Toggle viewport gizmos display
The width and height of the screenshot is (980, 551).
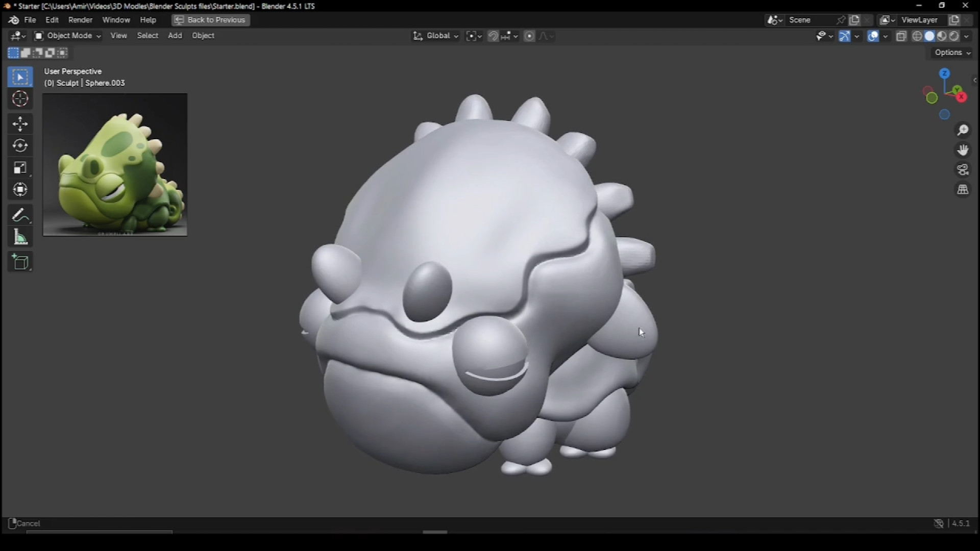pyautogui.click(x=845, y=36)
